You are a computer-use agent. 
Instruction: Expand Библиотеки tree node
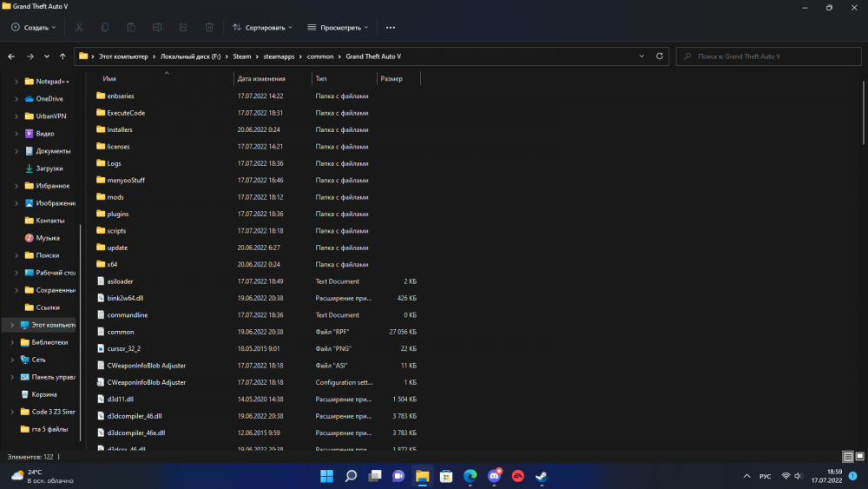tap(12, 342)
